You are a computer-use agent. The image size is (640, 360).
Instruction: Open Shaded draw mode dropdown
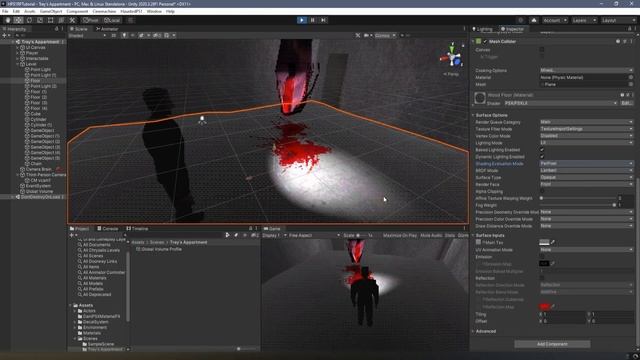pos(87,36)
